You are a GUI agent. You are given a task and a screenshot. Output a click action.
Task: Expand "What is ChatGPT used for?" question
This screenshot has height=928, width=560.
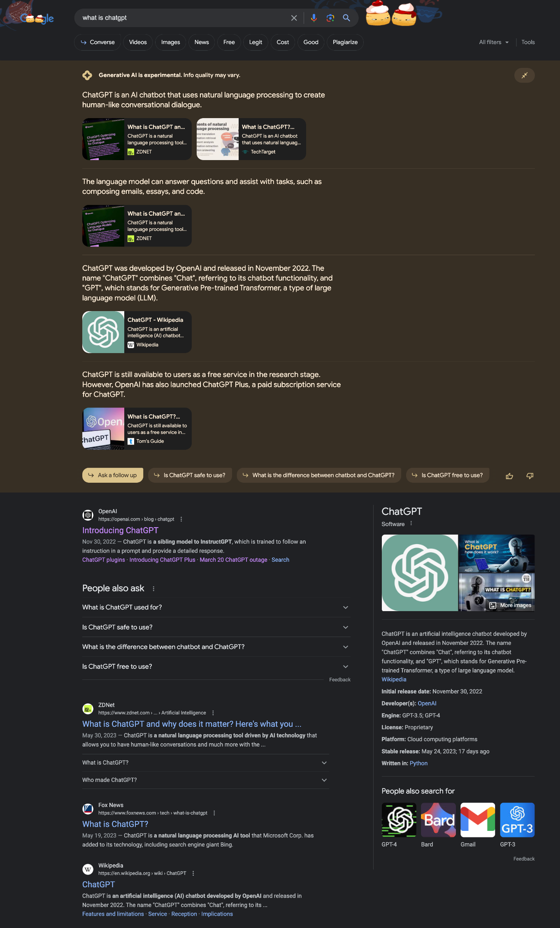[216, 607]
